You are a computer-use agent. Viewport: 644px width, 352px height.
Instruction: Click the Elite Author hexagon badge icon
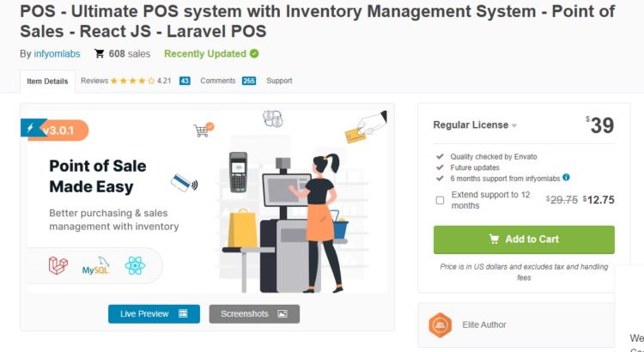(440, 325)
